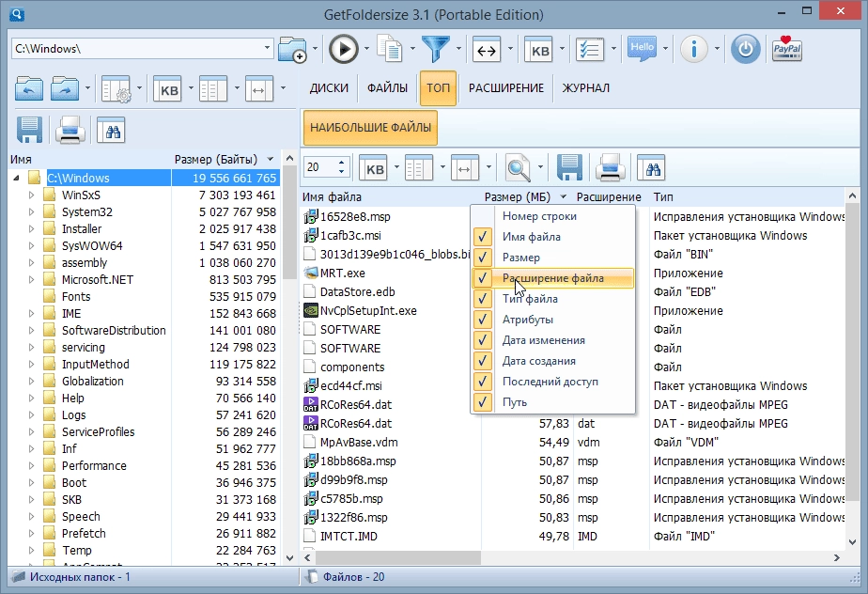Open the Размер (МБ) column sort dropdown arrow

(563, 196)
